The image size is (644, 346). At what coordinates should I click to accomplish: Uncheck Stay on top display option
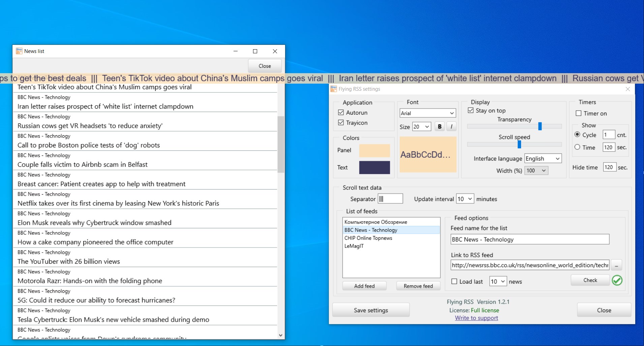(470, 110)
